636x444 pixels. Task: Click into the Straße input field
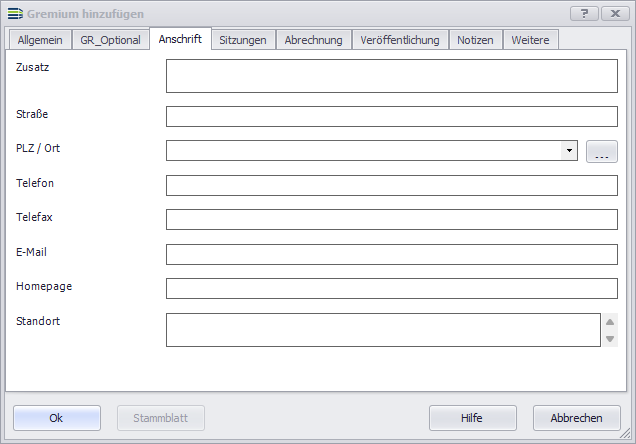[x=391, y=117]
